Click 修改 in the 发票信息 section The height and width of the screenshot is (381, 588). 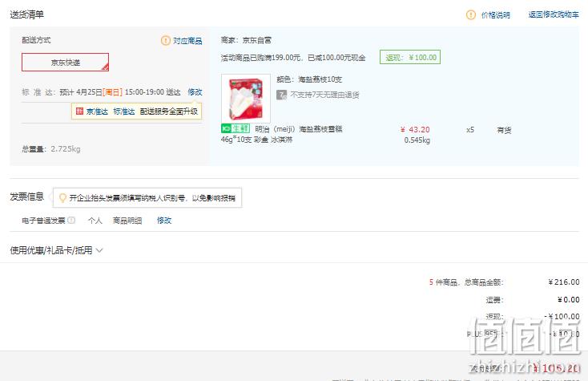point(164,221)
